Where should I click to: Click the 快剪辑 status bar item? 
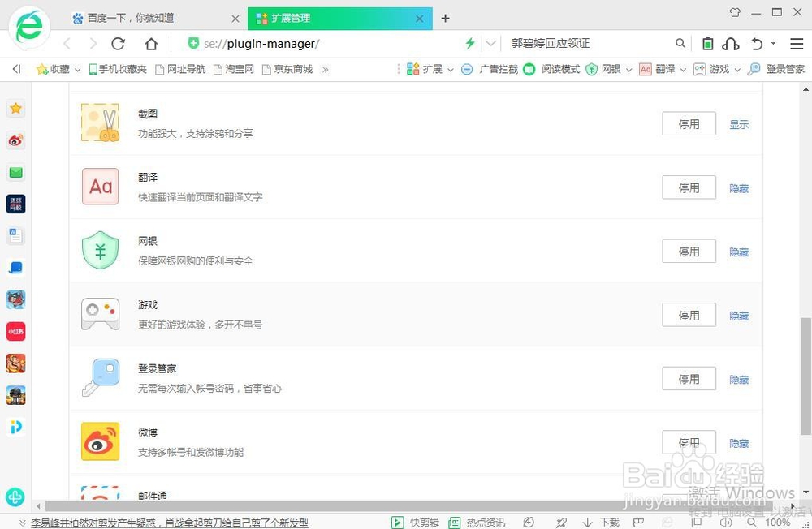coord(415,523)
